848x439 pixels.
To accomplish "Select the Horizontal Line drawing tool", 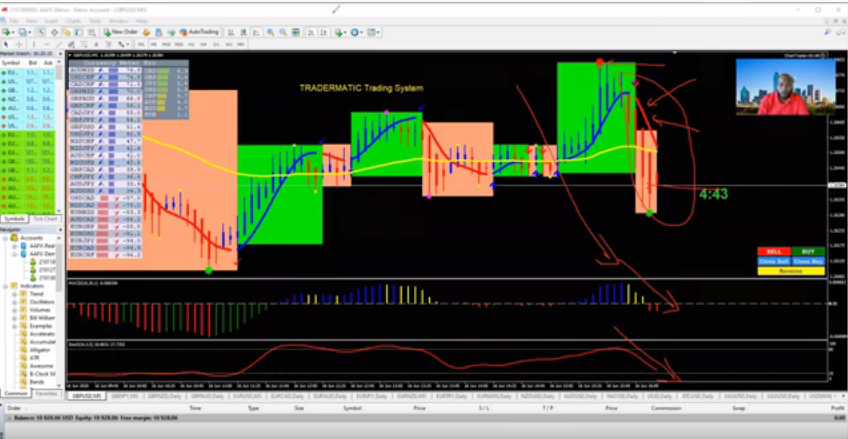I will [x=47, y=44].
